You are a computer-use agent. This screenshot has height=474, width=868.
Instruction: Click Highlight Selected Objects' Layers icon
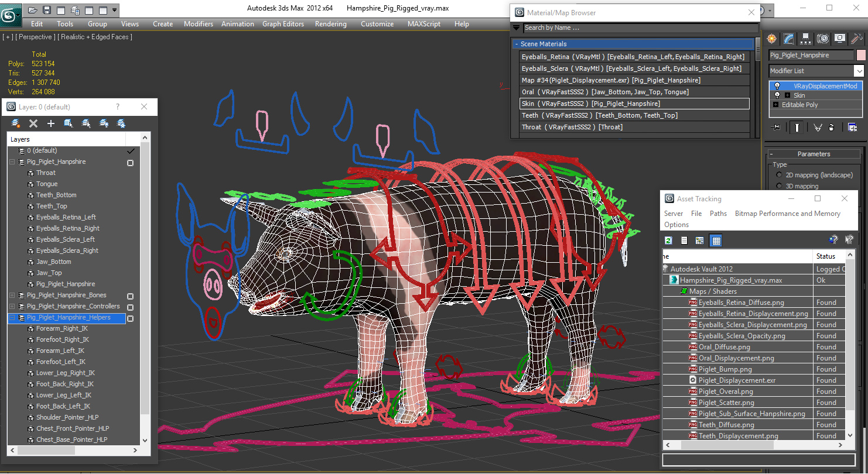(x=86, y=123)
